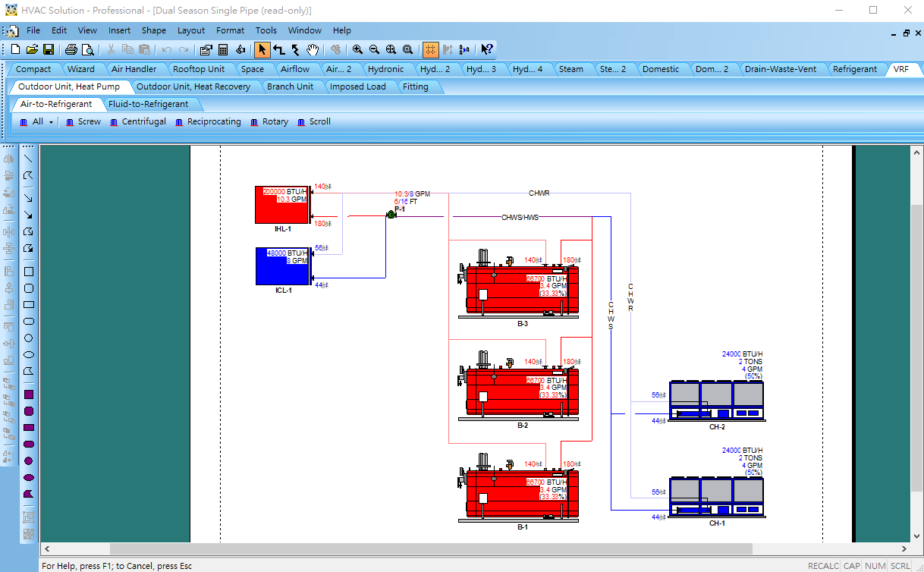
Task: Select the Wizard tab
Action: tap(81, 69)
